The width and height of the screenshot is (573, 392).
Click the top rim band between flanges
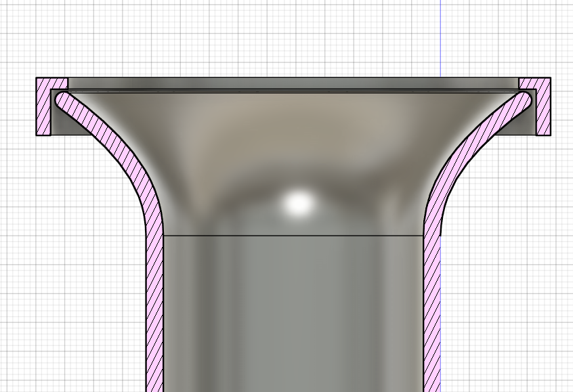click(291, 83)
